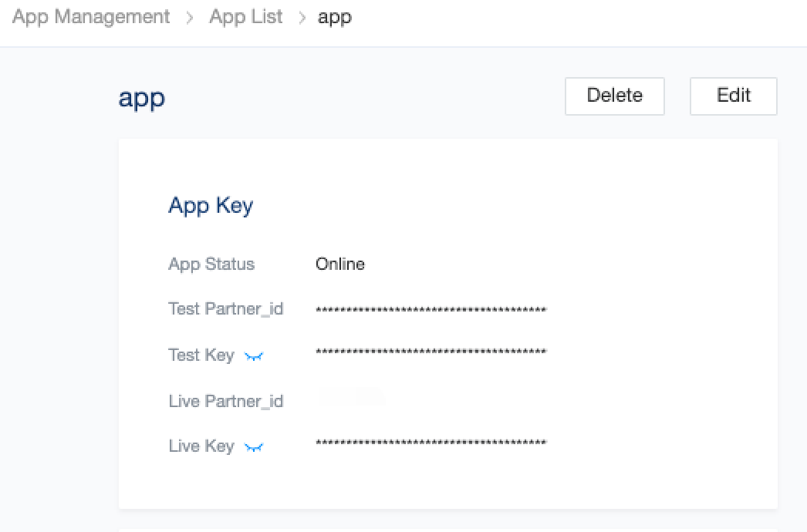Click the Live Partner_id label
The image size is (807, 532).
click(226, 402)
